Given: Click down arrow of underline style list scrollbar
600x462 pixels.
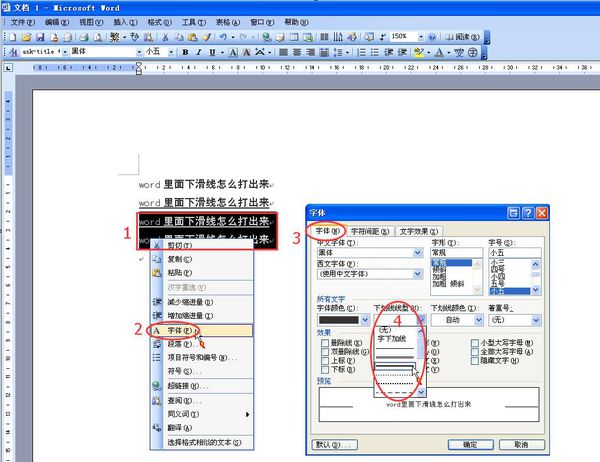Looking at the screenshot, I should pos(421,392).
